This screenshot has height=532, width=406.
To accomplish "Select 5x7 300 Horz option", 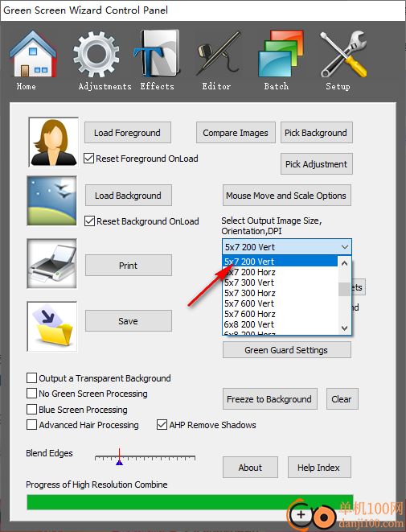I will 281,293.
